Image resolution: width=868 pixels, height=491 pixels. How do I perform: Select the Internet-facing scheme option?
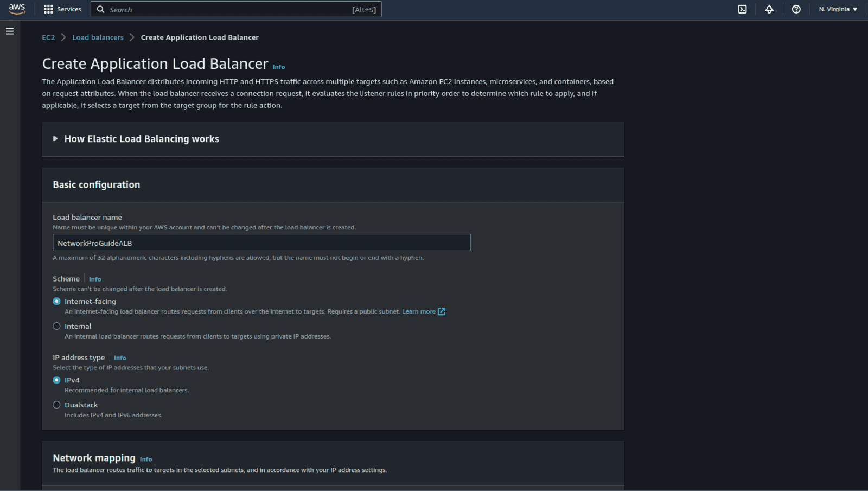pos(56,301)
